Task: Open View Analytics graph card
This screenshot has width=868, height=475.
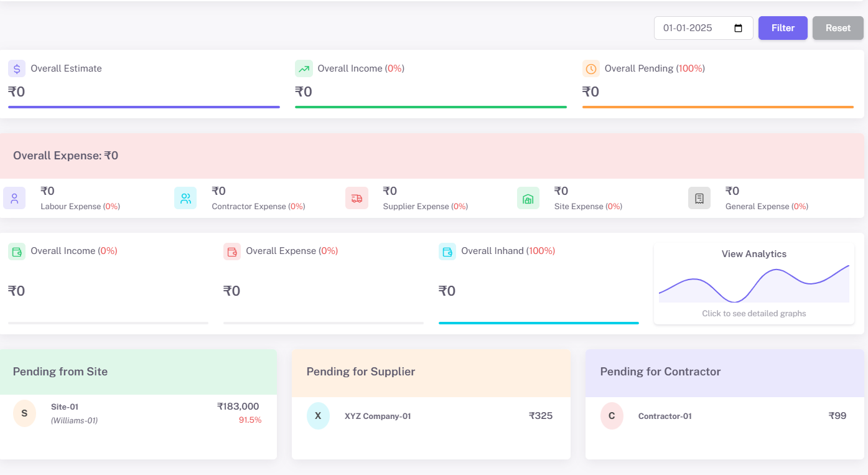Action: [x=754, y=284]
